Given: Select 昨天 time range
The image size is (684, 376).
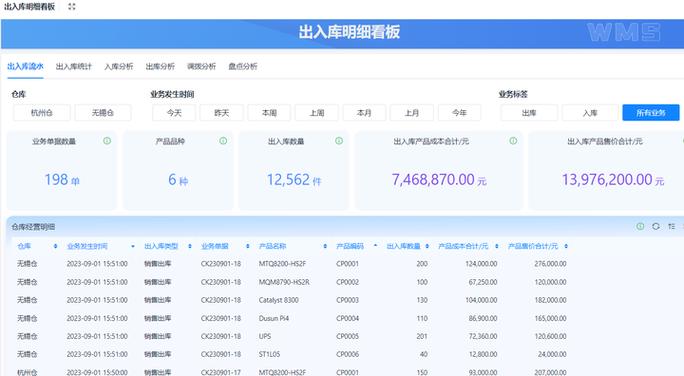Looking at the screenshot, I should [x=222, y=113].
